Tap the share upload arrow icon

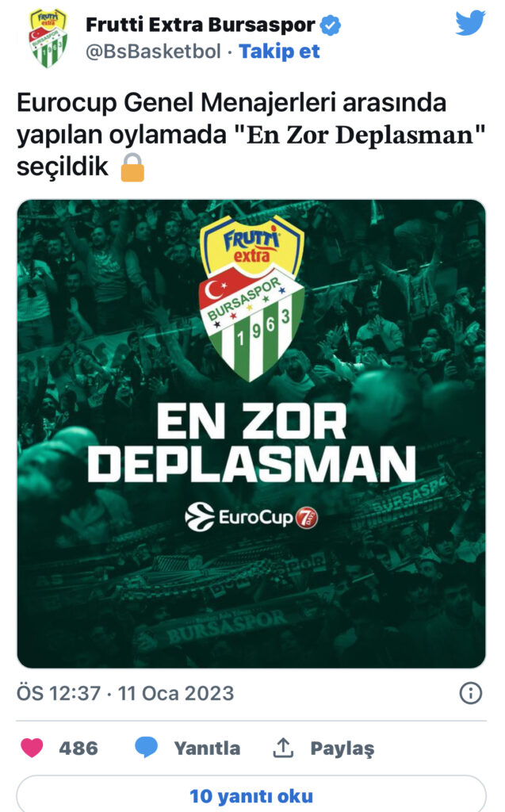(x=283, y=748)
